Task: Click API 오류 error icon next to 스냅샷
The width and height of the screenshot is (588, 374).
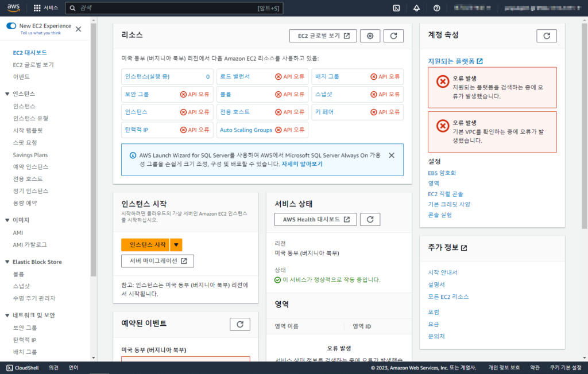Action: [x=373, y=95]
